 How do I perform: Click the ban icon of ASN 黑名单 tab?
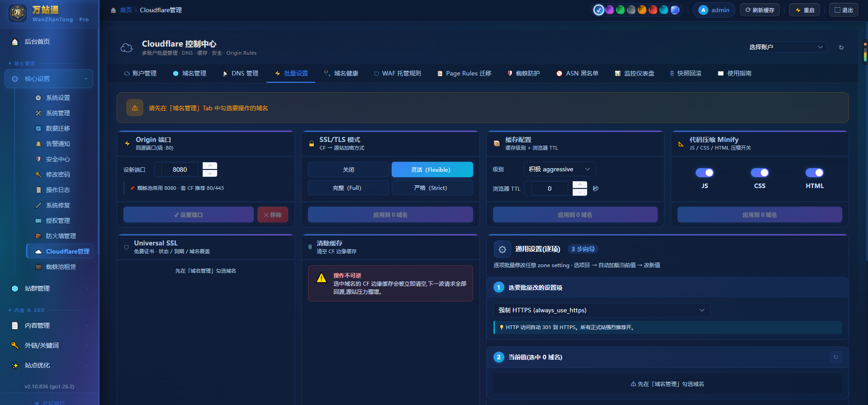[560, 73]
